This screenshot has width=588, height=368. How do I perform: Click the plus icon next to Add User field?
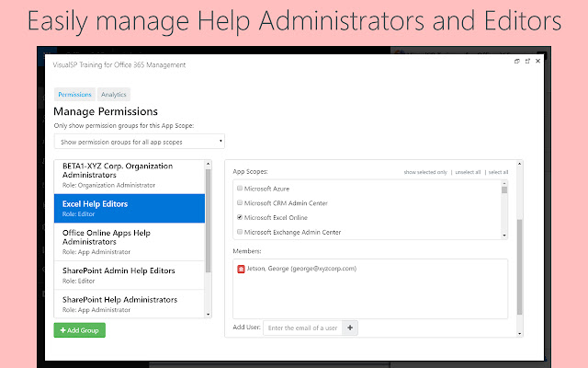351,328
